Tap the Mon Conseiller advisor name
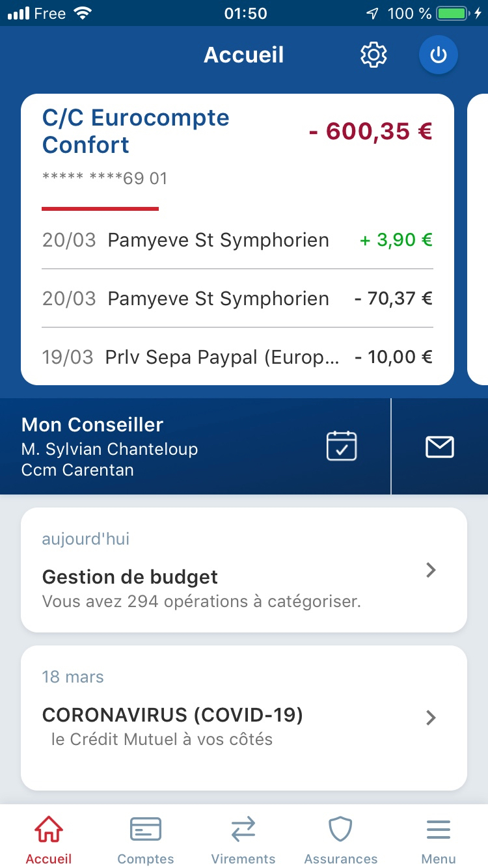Image resolution: width=488 pixels, height=868 pixels. point(109,449)
